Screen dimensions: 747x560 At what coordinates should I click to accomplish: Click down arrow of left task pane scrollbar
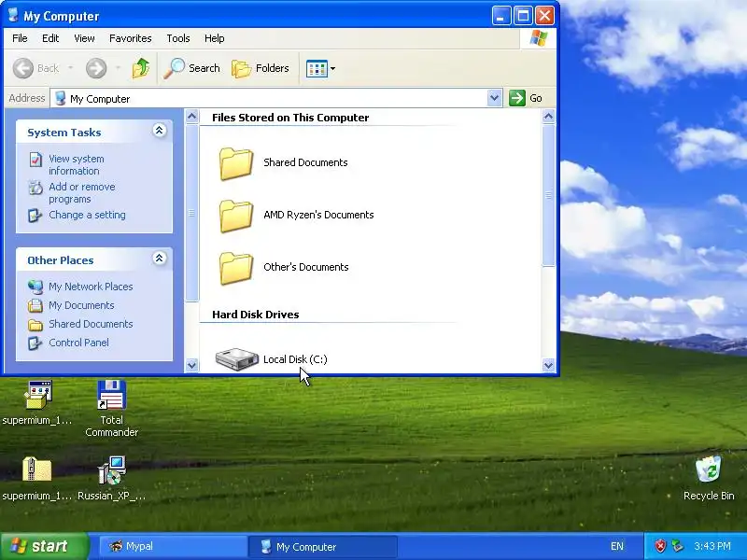click(x=191, y=365)
